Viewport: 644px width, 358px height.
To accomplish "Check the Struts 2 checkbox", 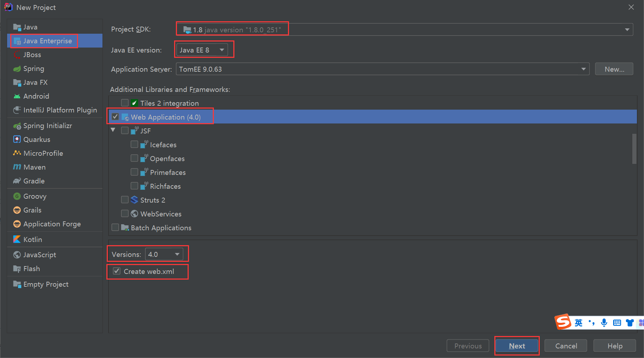I will tap(125, 200).
